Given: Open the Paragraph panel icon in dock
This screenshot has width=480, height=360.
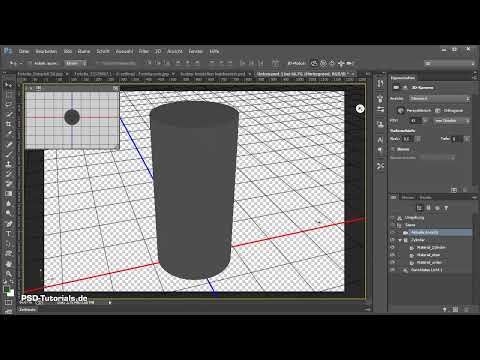Looking at the screenshot, I should (380, 150).
